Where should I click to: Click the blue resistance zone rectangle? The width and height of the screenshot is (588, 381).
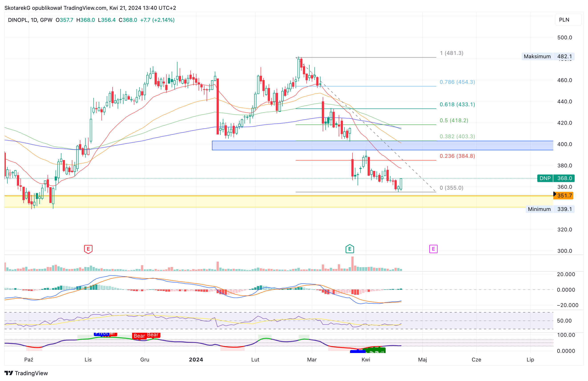[x=383, y=145]
